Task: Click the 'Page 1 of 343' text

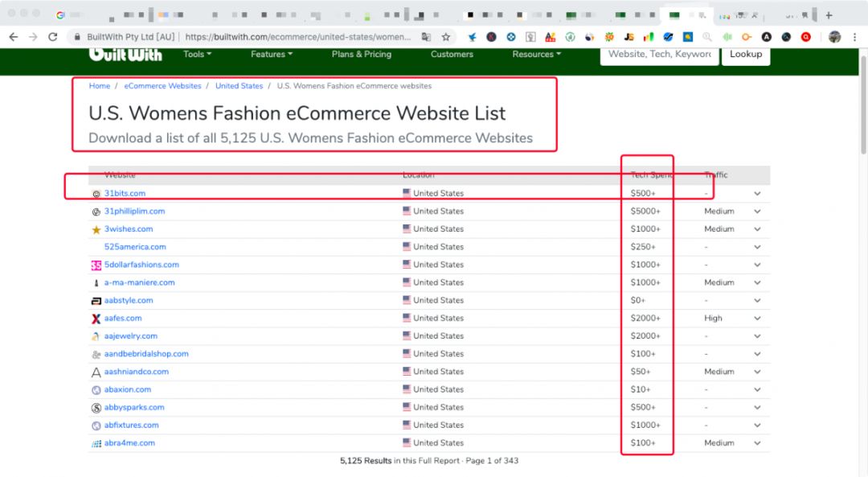Action: coord(492,461)
